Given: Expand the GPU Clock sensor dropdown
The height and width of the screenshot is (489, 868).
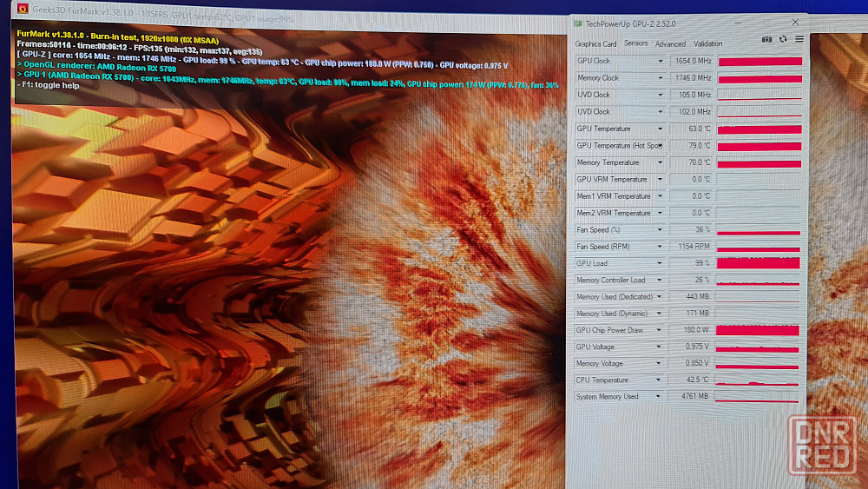Looking at the screenshot, I should [661, 61].
